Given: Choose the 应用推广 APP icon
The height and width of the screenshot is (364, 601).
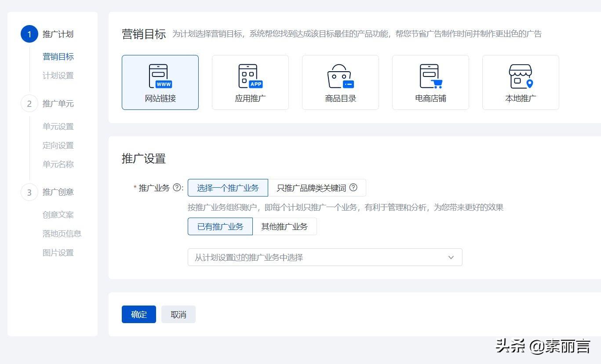Looking at the screenshot, I should [x=250, y=76].
